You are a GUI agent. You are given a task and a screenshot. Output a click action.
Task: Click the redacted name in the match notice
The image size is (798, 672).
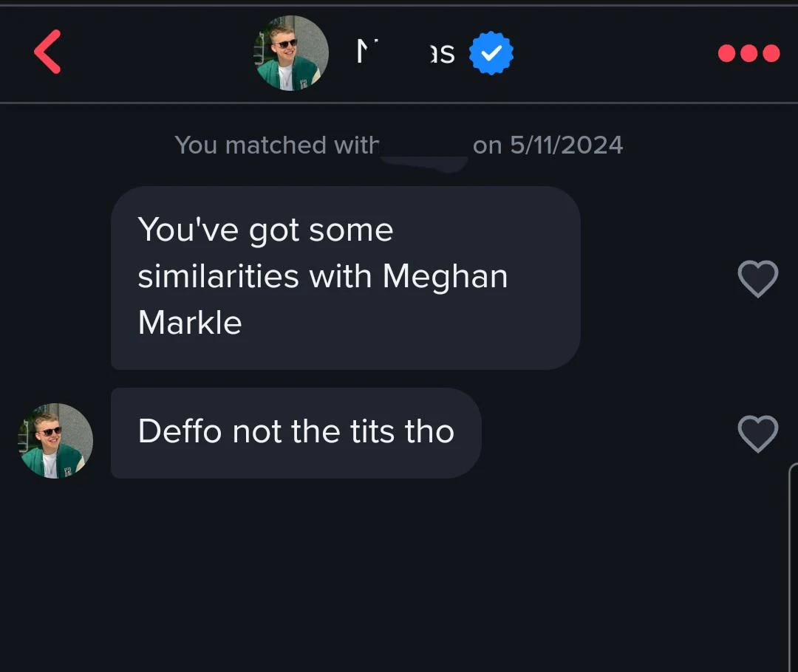(x=424, y=148)
